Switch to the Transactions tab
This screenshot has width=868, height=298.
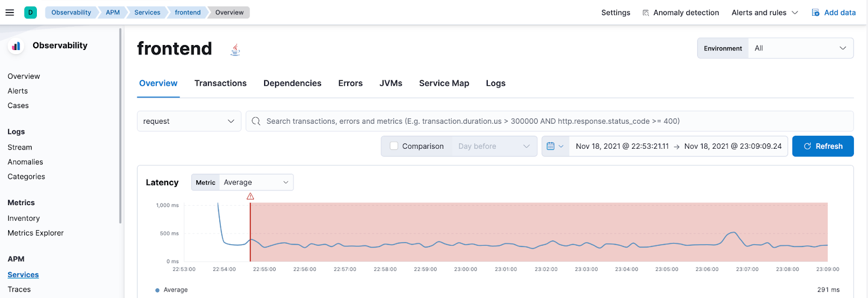point(220,83)
